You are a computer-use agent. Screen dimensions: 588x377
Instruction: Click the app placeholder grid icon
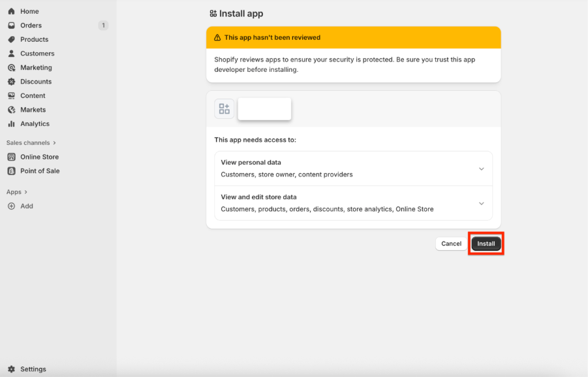click(224, 109)
